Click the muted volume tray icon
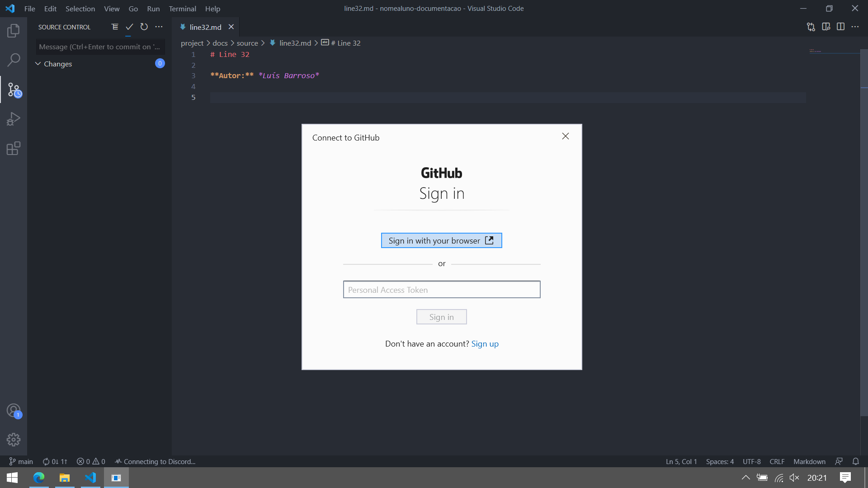868x488 pixels. (x=794, y=478)
